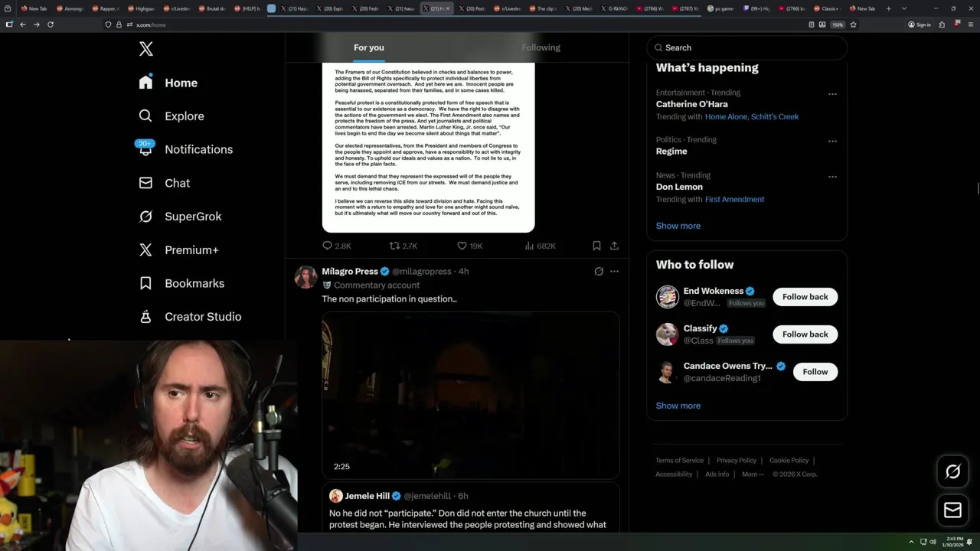Image resolution: width=980 pixels, height=551 pixels.
Task: Toggle reader view in address bar
Action: click(812, 24)
